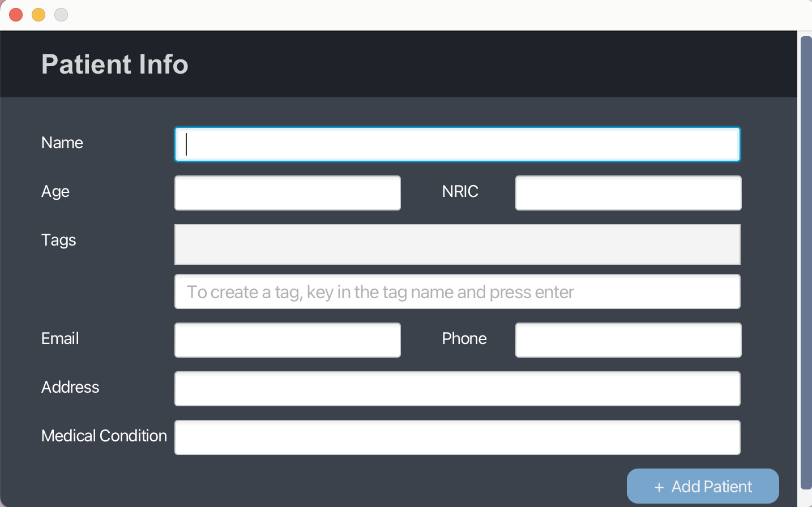Focus the Email input field
The height and width of the screenshot is (507, 812).
pyautogui.click(x=288, y=340)
